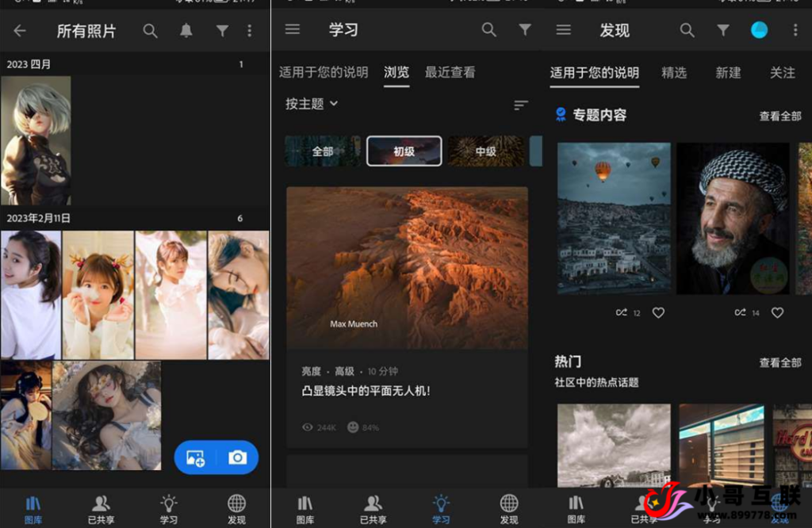812x528 pixels.
Task: Open search on the All Photos screen
Action: (150, 31)
